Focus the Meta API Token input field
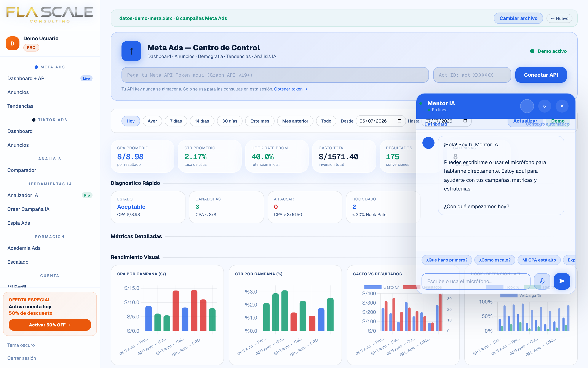 point(275,75)
